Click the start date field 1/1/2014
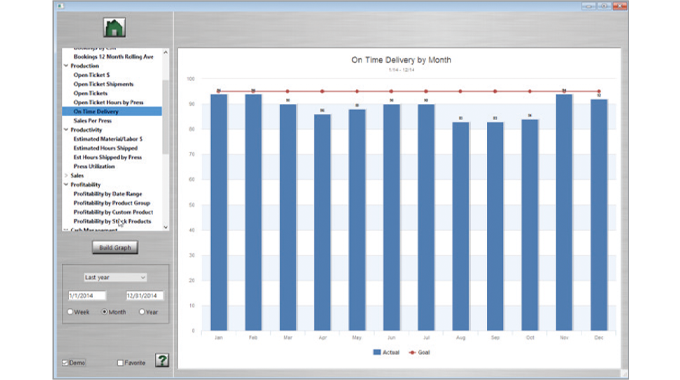Viewport: 680px width, 380px height. click(x=87, y=295)
